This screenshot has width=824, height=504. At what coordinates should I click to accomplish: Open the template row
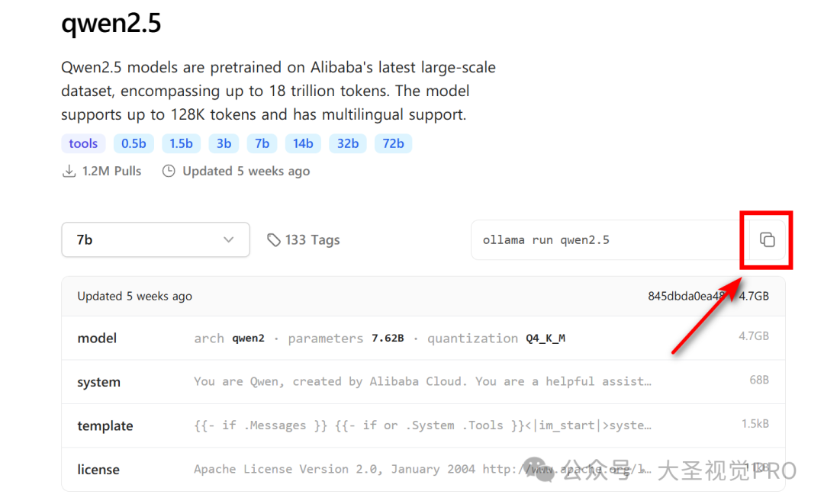(423, 425)
